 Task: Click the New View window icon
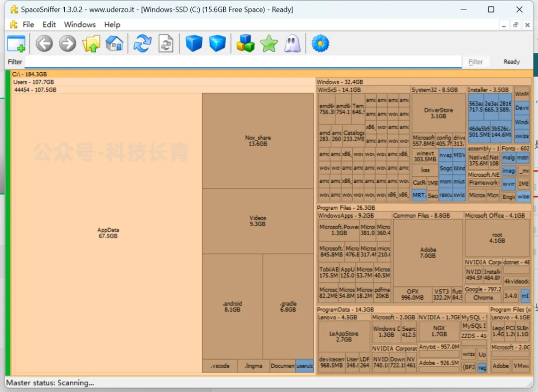pos(16,44)
